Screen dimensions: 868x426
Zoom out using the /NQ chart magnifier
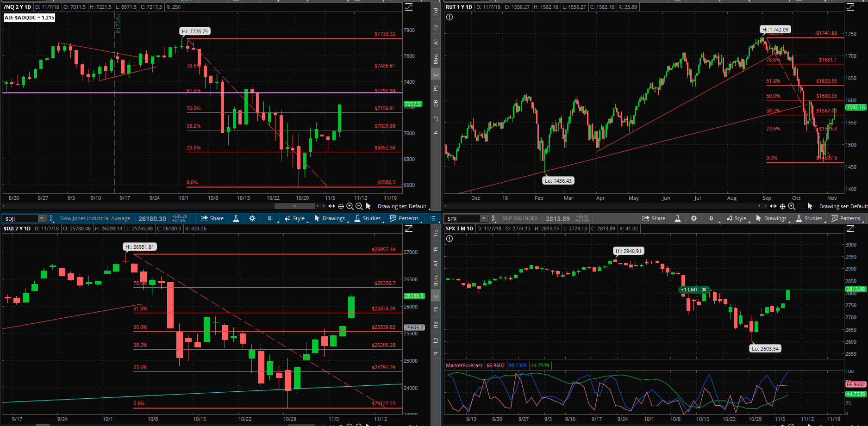(x=359, y=206)
